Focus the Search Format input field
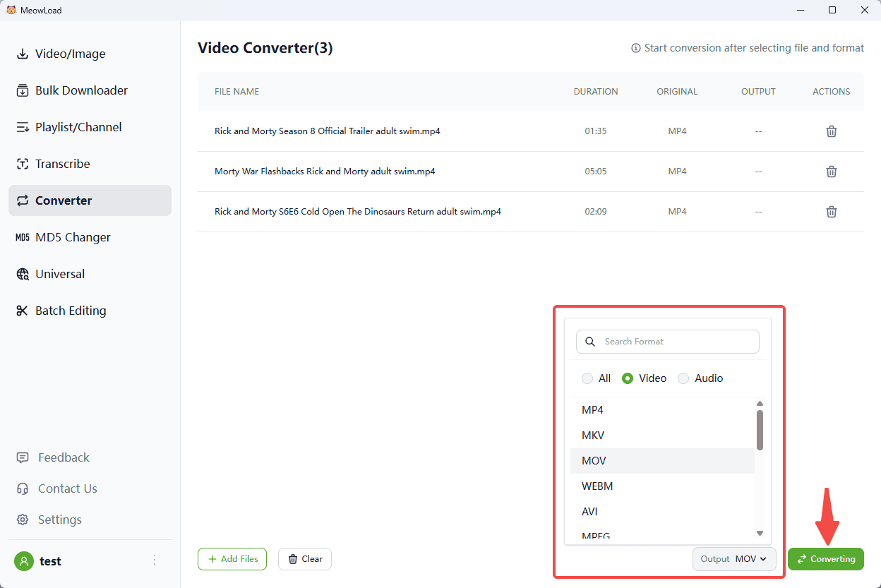Screen dimensions: 881x588 point(678,342)
